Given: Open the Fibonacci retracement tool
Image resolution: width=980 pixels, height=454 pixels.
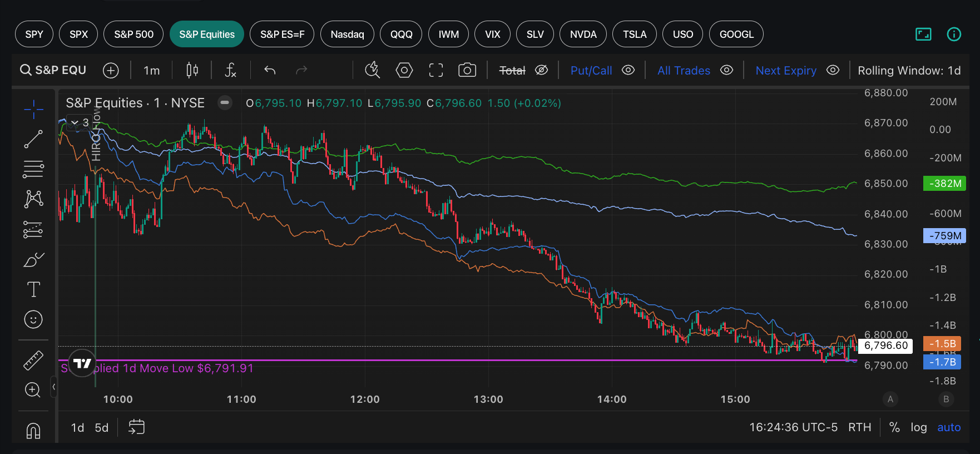Looking at the screenshot, I should point(33,169).
